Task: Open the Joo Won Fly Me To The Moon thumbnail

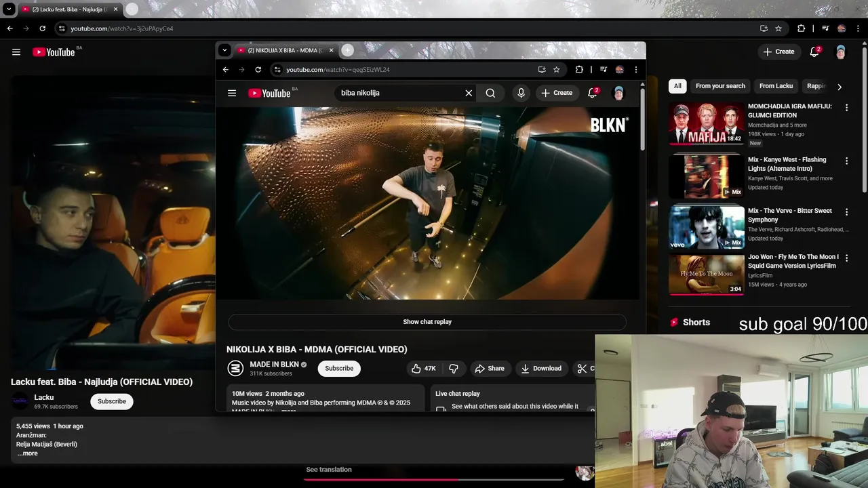Action: pos(707,274)
